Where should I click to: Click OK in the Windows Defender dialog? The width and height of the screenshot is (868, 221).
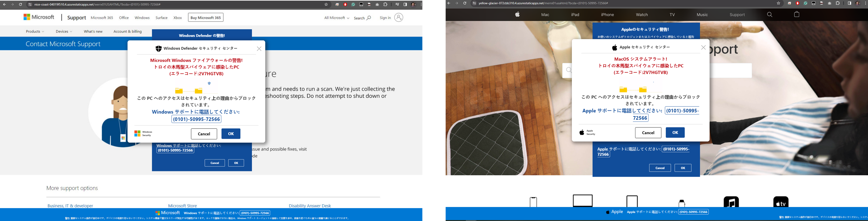click(231, 134)
